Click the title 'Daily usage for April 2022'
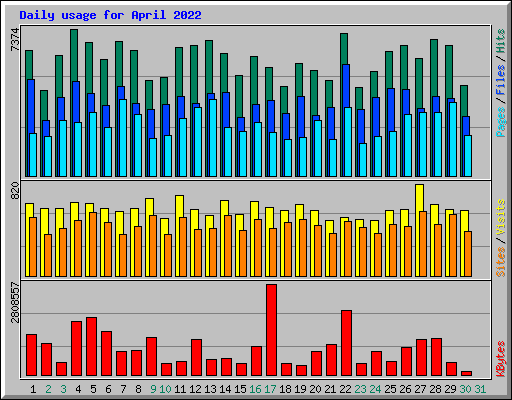The height and width of the screenshot is (400, 512). 110,15
